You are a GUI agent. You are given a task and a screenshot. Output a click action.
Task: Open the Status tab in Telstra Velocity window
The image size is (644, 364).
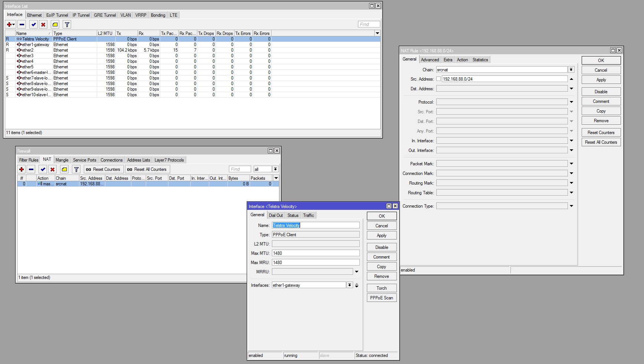pos(293,215)
